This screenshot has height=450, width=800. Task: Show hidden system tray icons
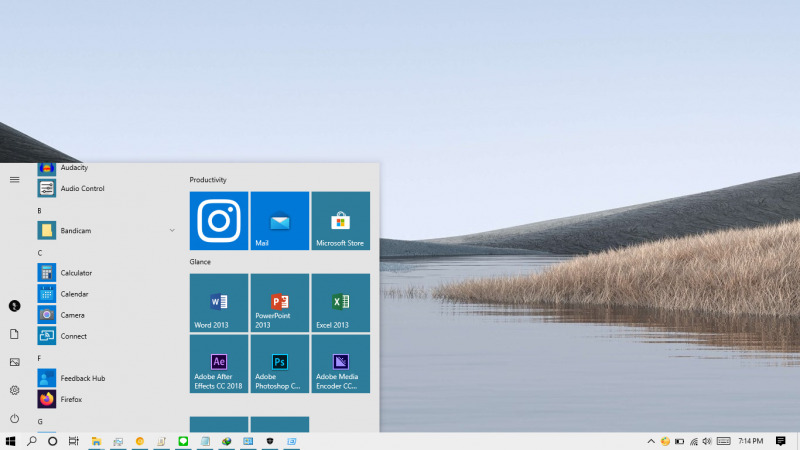pyautogui.click(x=651, y=441)
